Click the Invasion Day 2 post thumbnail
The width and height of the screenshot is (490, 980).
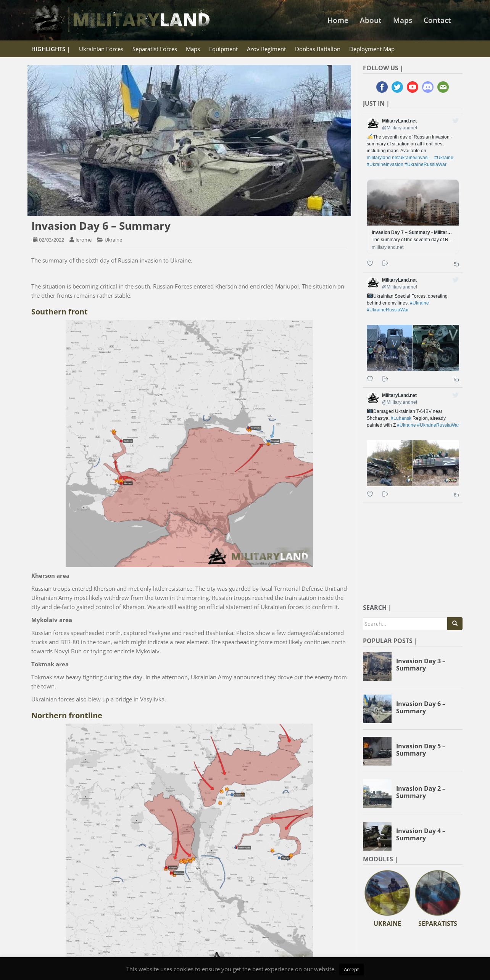(377, 793)
